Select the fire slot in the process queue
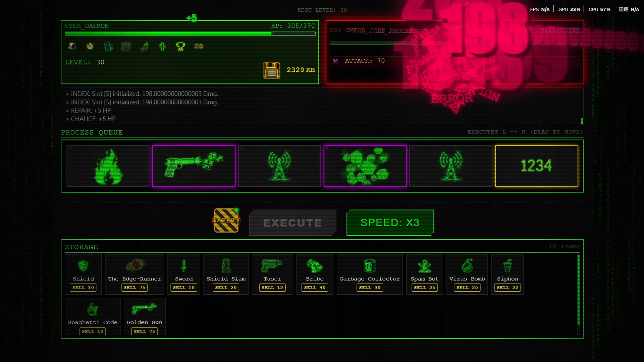 108,166
